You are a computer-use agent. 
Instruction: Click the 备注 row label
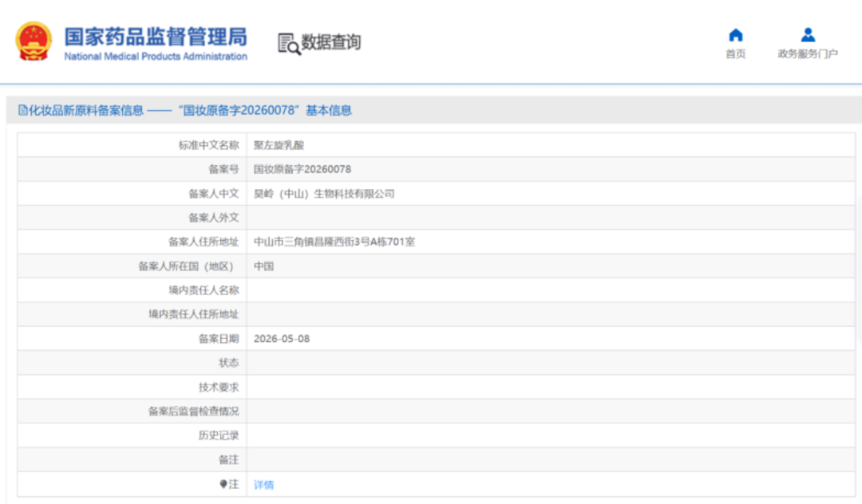pos(229,460)
